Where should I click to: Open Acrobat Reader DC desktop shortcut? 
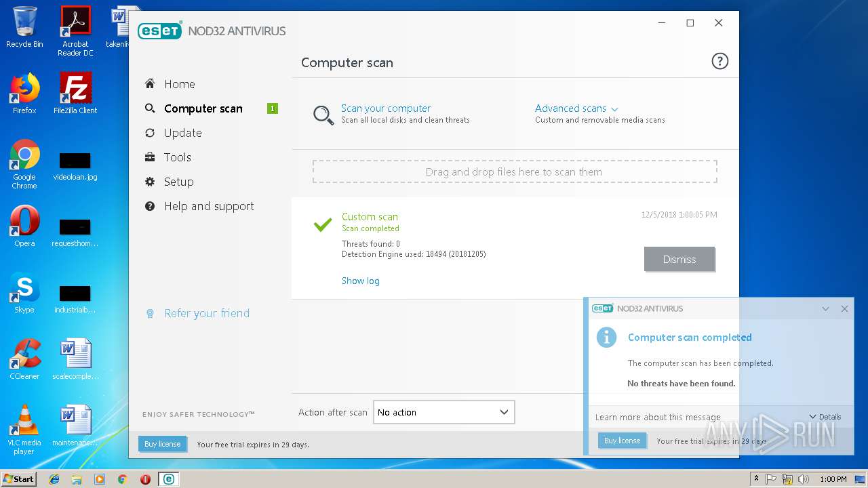tap(75, 31)
